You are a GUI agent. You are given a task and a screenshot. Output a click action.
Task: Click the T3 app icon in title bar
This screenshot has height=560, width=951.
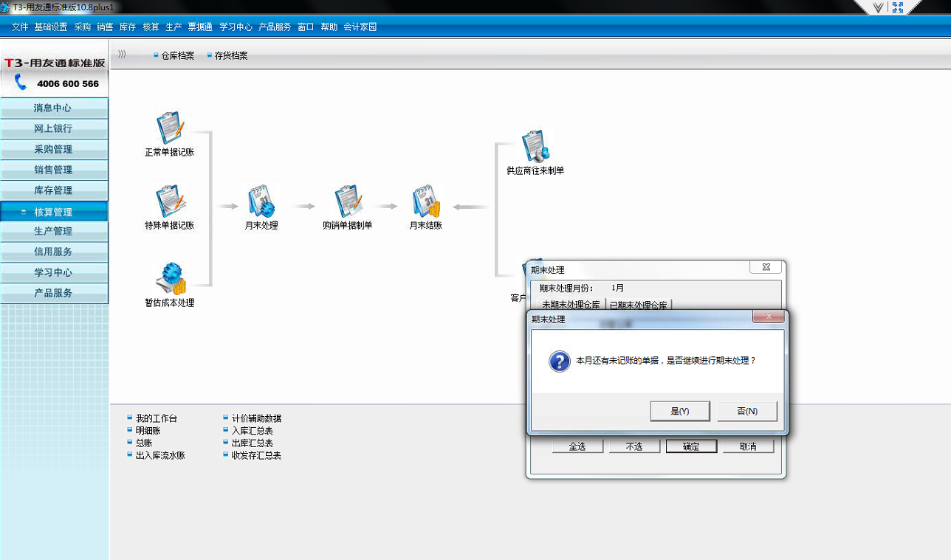point(4,7)
